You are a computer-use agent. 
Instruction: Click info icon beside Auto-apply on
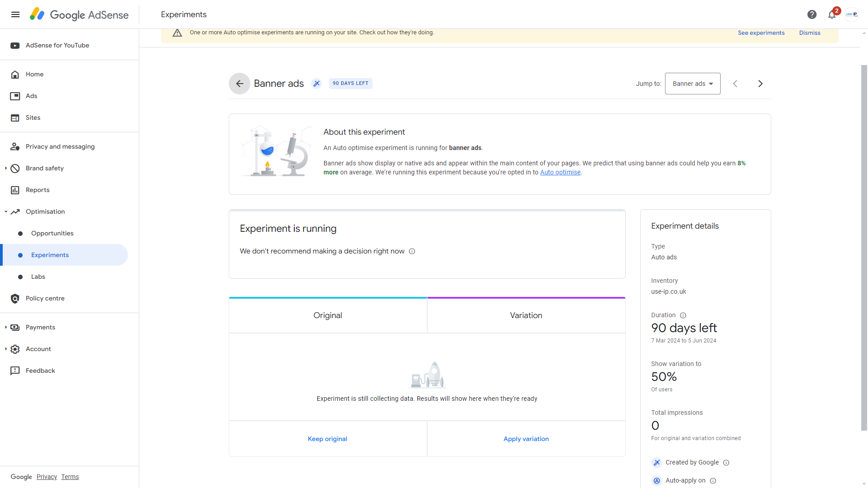[x=713, y=481]
